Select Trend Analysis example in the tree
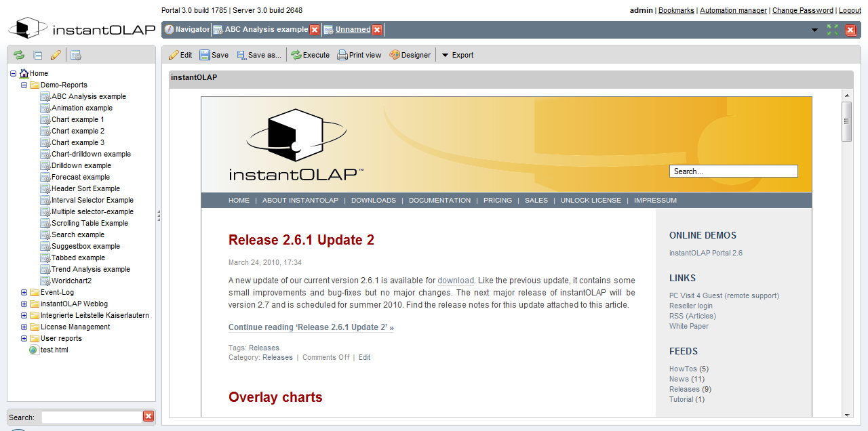Screen dimensions: 868x431 (x=91, y=269)
